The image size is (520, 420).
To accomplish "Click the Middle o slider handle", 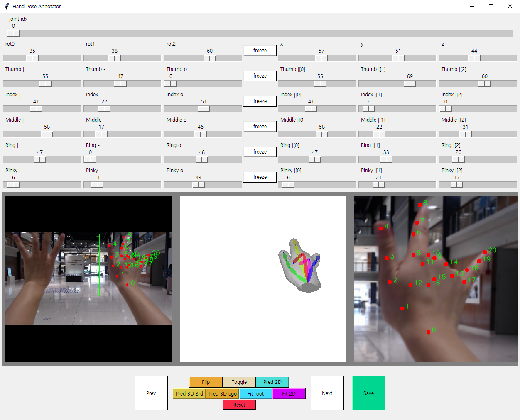I will (201, 134).
